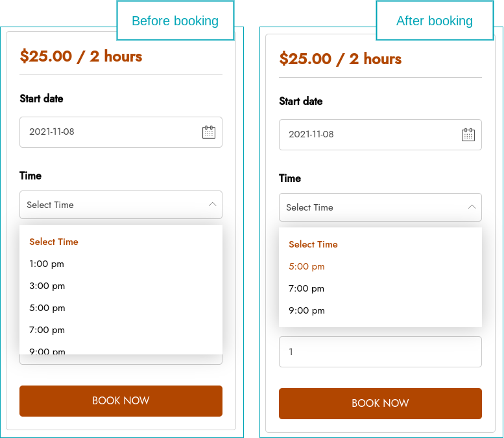Image resolution: width=504 pixels, height=438 pixels.
Task: Click BOOK NOW button in Before booking panel
Action: coord(121,401)
